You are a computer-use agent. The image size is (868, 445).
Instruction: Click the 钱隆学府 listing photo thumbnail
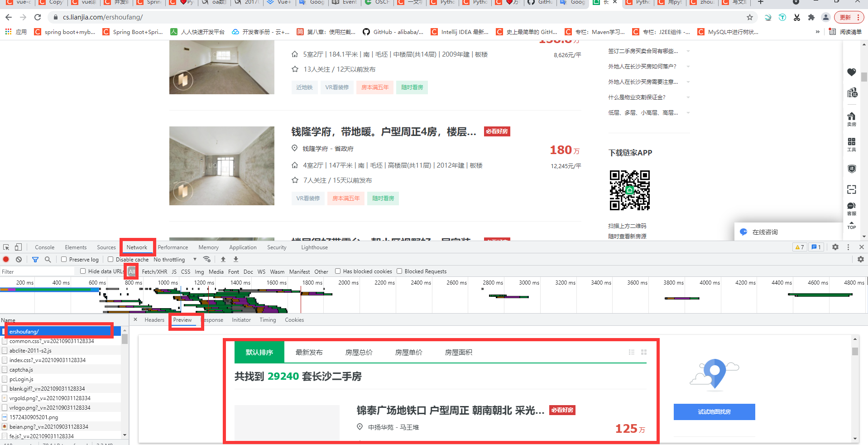click(222, 165)
